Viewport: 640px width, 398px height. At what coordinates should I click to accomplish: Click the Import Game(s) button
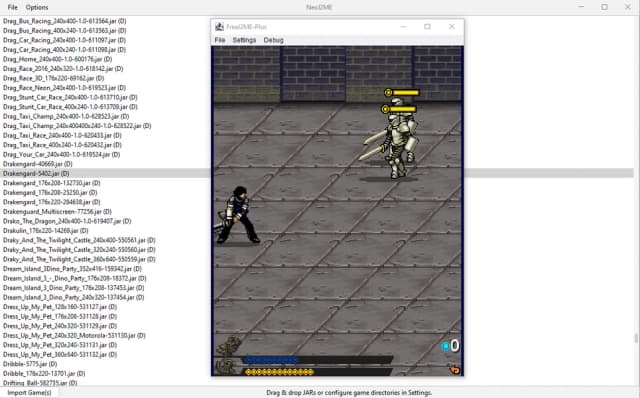[x=29, y=393]
